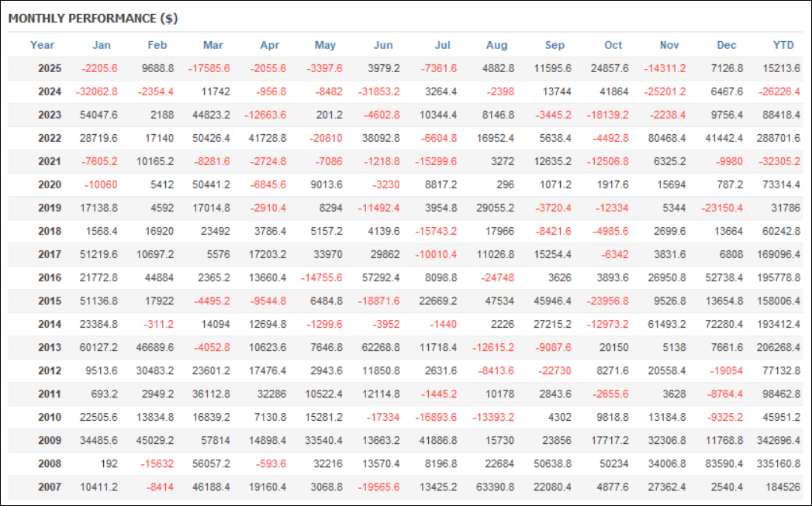Select the 2025 year row label
Viewport: 812px width, 506px height.
[x=50, y=68]
